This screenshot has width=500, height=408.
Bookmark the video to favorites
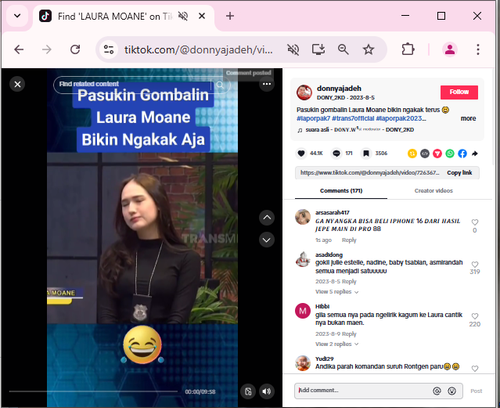tap(366, 153)
